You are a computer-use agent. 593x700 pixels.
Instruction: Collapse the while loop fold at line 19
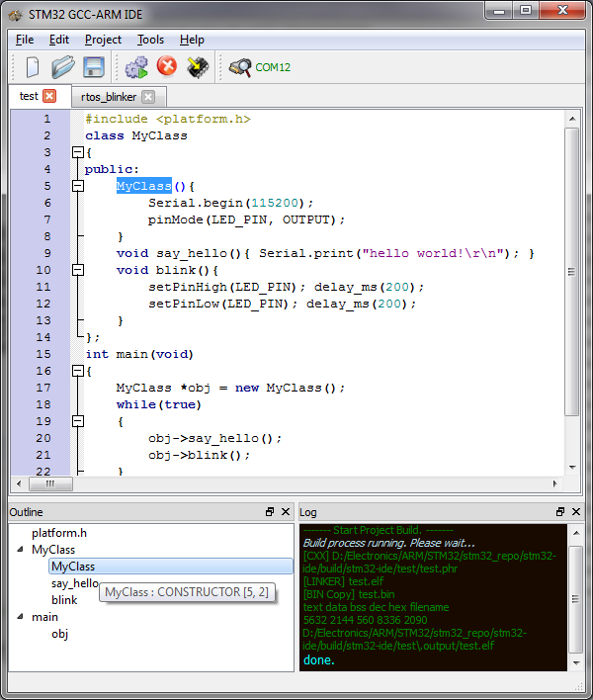click(x=78, y=421)
